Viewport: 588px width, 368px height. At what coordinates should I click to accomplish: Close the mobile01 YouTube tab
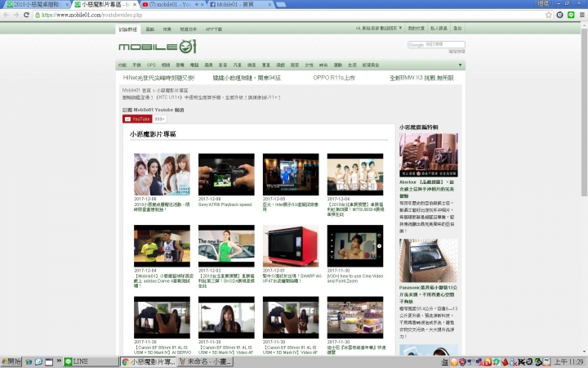[x=203, y=5]
